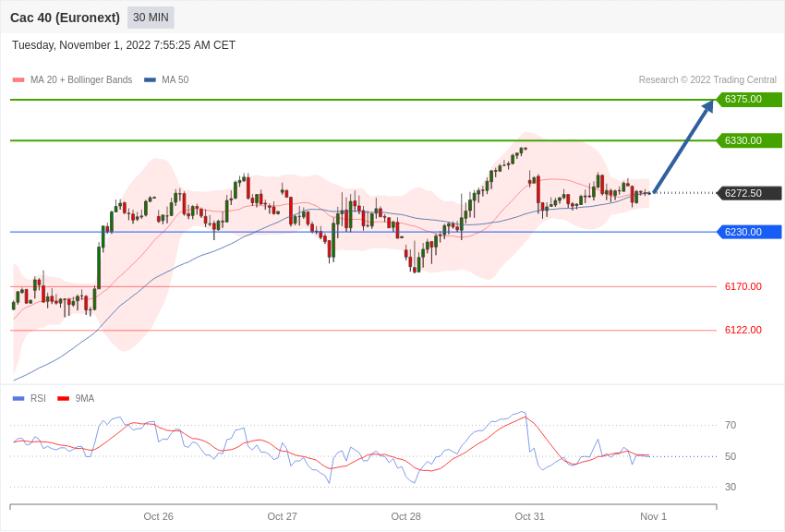Click the 6122.00 red support value
Screen dimensions: 785x532
[743, 330]
